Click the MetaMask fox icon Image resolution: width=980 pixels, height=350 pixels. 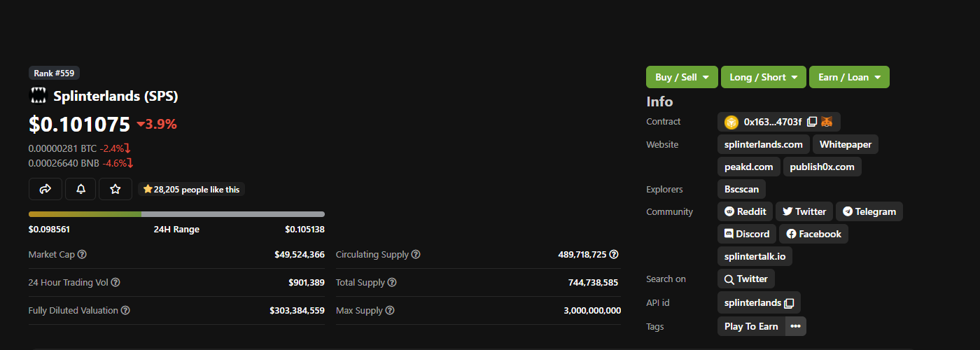(x=827, y=122)
